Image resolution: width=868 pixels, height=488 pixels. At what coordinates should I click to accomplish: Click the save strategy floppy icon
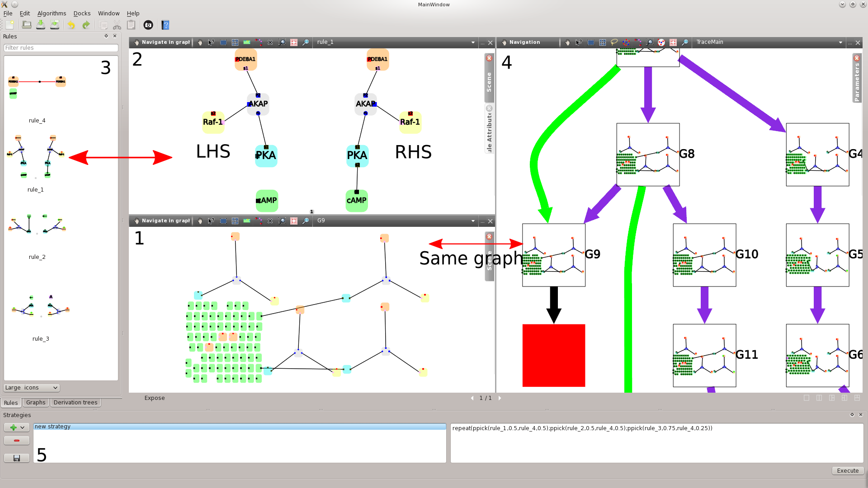coord(17,458)
